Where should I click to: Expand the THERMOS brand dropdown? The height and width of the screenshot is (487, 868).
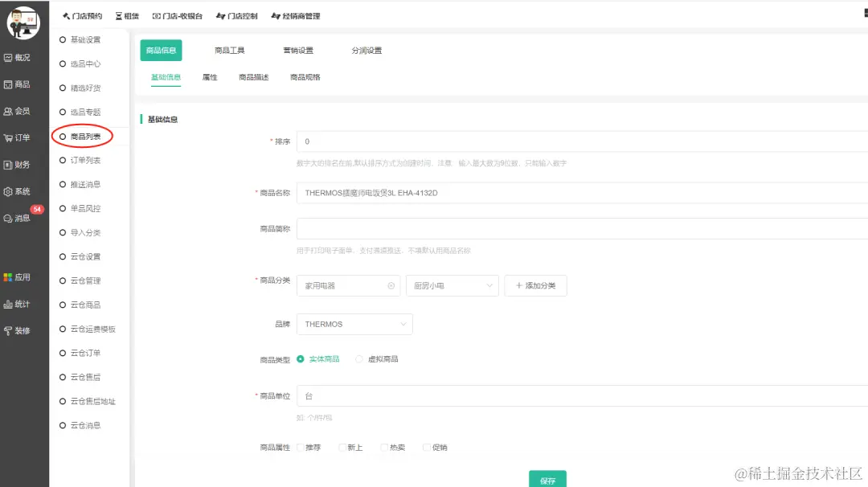pos(354,324)
